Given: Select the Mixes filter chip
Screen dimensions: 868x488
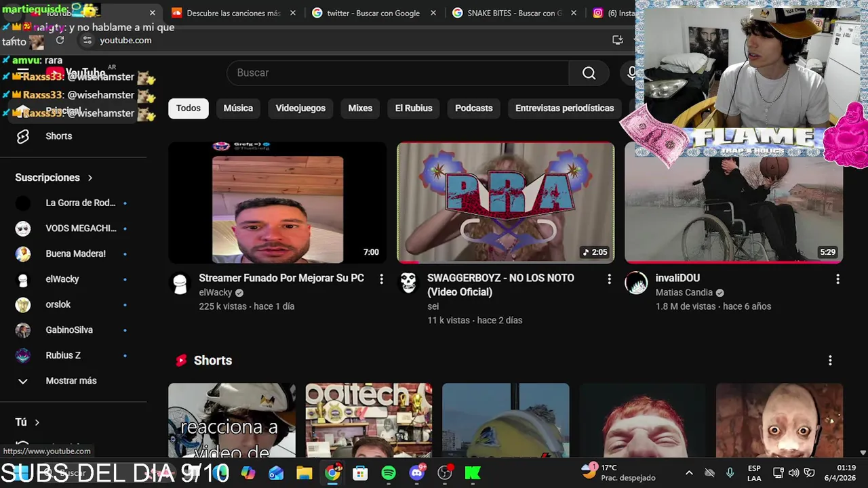Looking at the screenshot, I should tap(360, 108).
